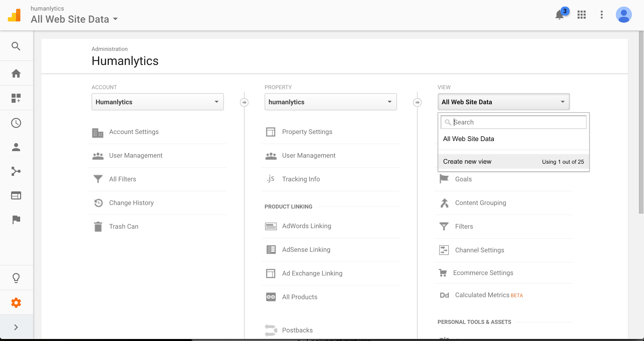Collapse the All Web Site Data view dropdown
The height and width of the screenshot is (341, 644).
click(x=504, y=102)
